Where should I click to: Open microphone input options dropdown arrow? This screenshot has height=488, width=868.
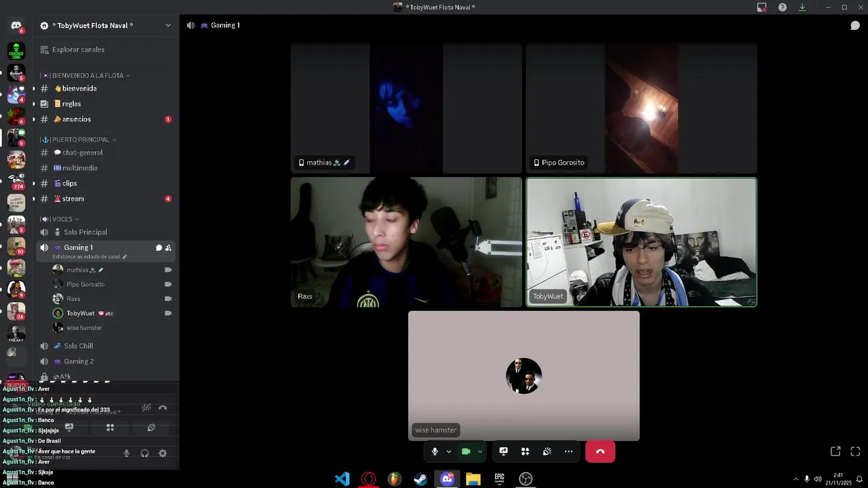point(448,451)
